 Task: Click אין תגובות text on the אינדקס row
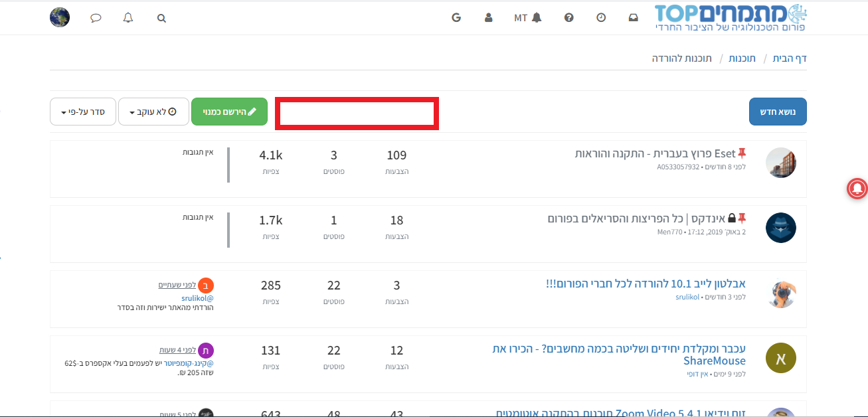[199, 217]
